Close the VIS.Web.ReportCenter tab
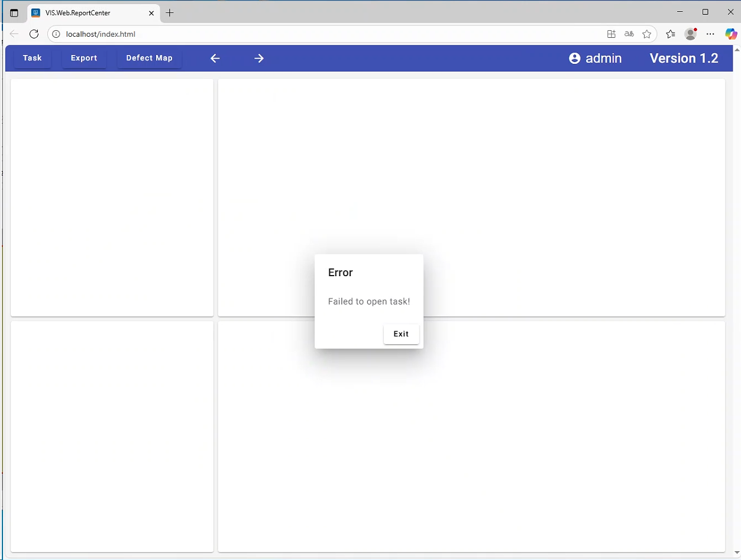The height and width of the screenshot is (560, 741). 151,12
